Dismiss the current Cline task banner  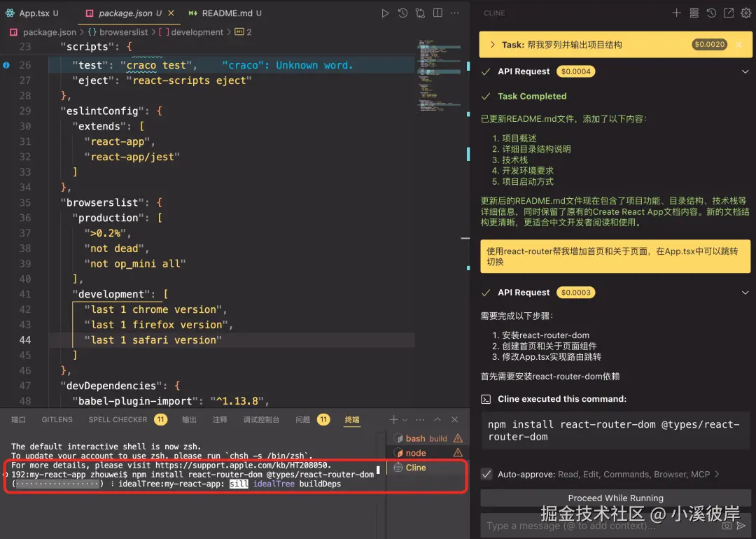pos(738,44)
